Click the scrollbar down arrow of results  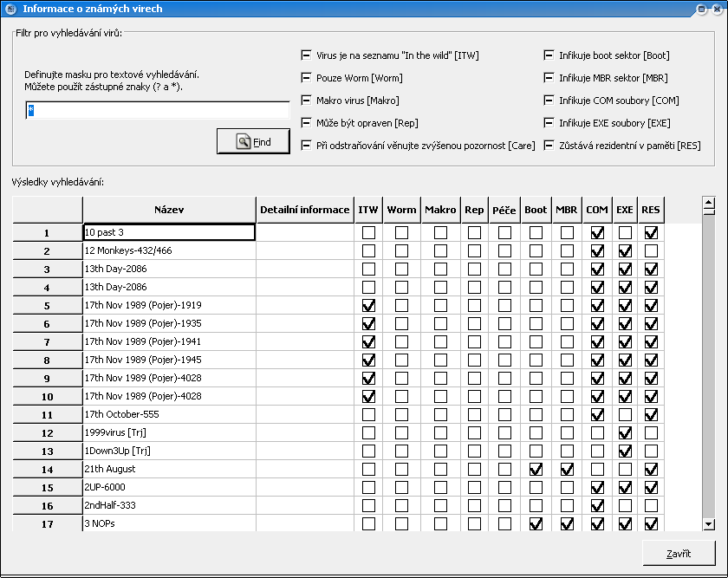coord(709,524)
